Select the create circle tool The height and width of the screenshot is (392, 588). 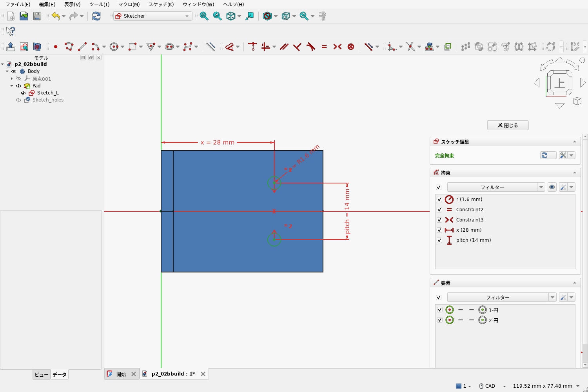click(114, 47)
